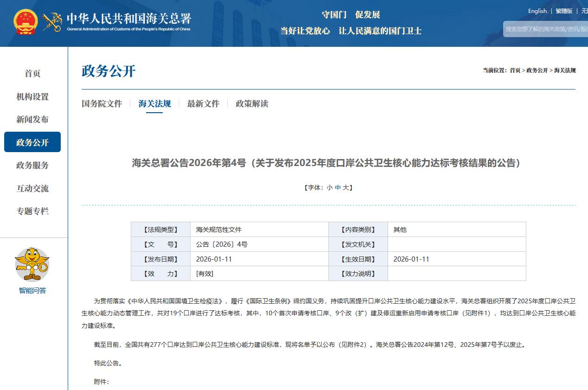This screenshot has width=588, height=390.
Task: Focus the site search input field
Action: tap(546, 29)
